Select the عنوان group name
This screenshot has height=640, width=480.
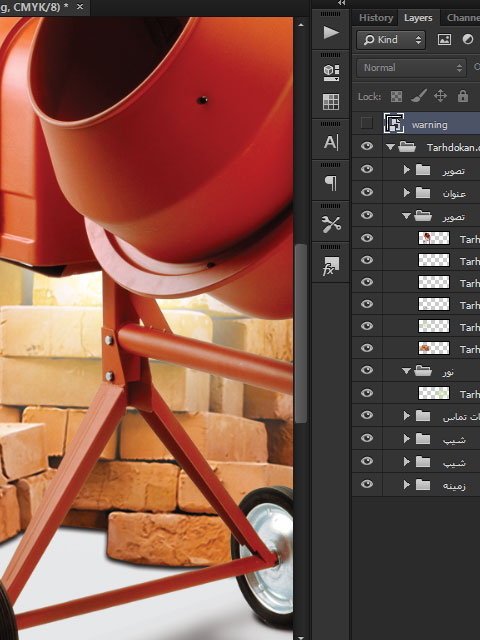click(454, 193)
